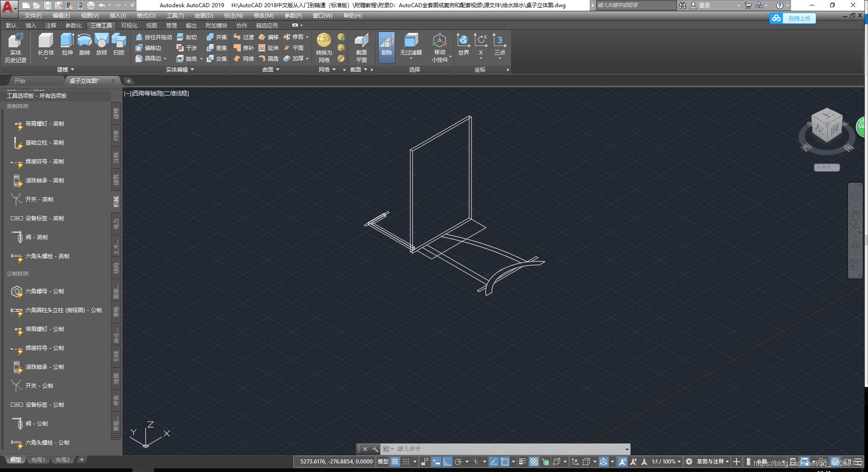Image resolution: width=868 pixels, height=472 pixels.
Task: Select the Loft (放样) tool
Action: pyautogui.click(x=102, y=44)
